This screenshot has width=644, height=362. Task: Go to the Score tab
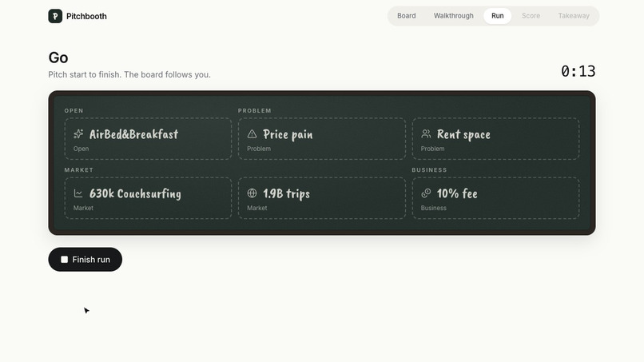click(531, 16)
